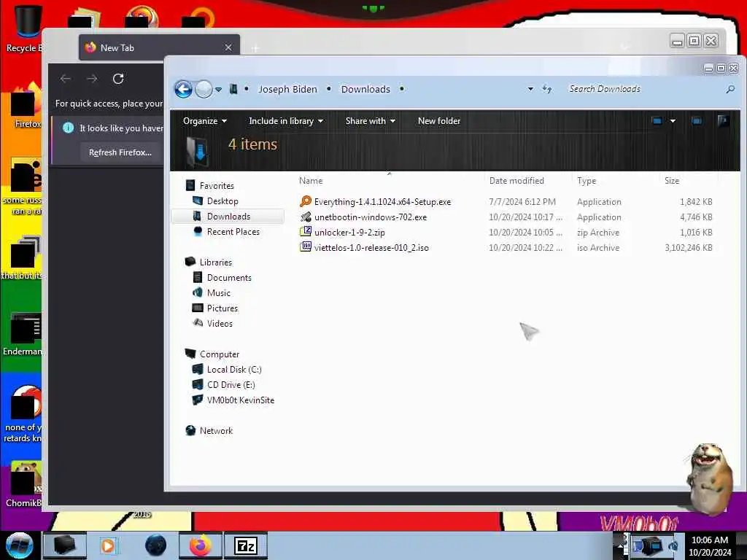
Task: Open Desktop in the Favorites list
Action: pyautogui.click(x=222, y=201)
